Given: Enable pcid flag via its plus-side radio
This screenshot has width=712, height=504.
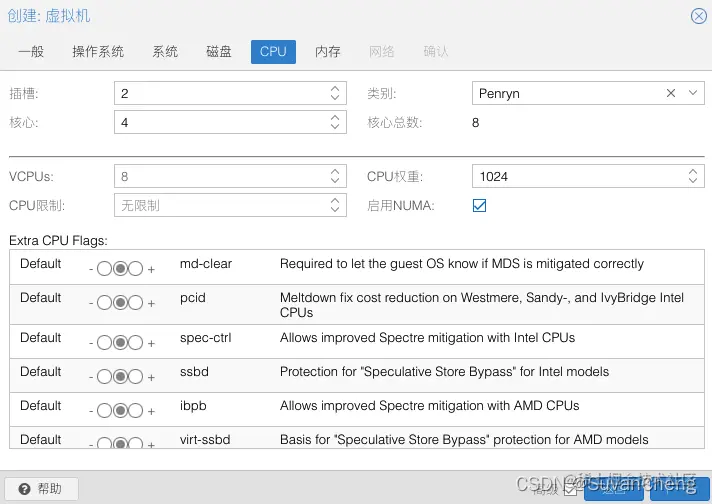Looking at the screenshot, I should 135,302.
